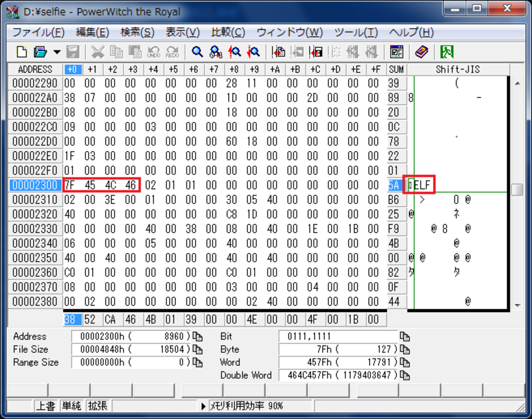Open the 表示(V) menu
Image resolution: width=532 pixels, height=419 pixels.
(183, 32)
